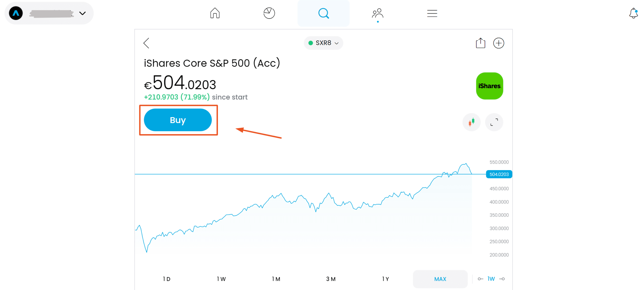
Task: Click the account avatar logo
Action: coord(16,13)
